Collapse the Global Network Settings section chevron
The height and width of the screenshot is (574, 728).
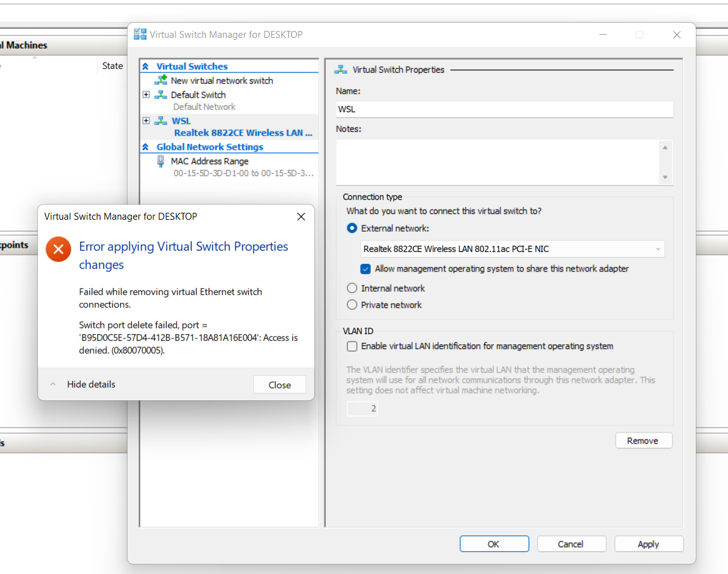pyautogui.click(x=146, y=146)
